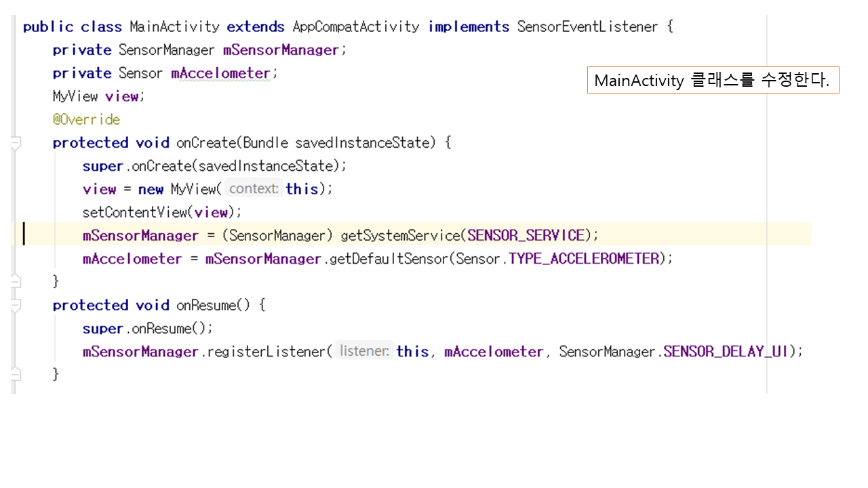This screenshot has width=868, height=488.
Task: Click the AppCompatActivity class name
Action: (356, 27)
